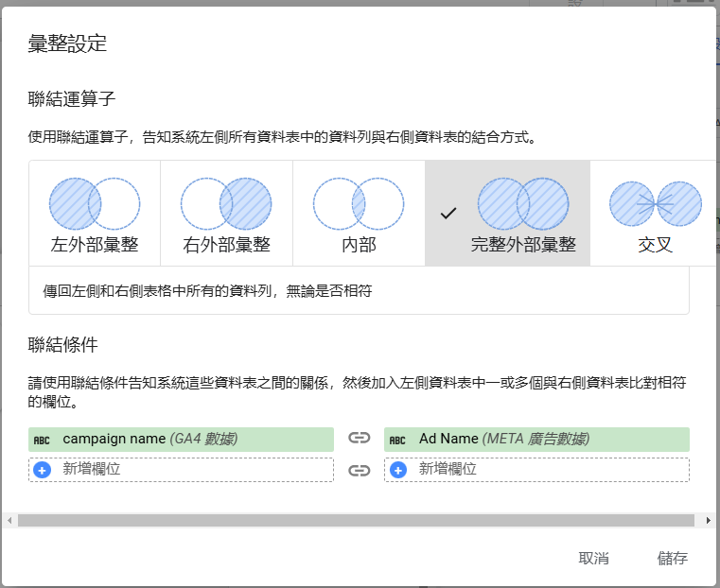720x588 pixels.
Task: Click the ABC type icon beside campaign name
Action: (x=42, y=440)
